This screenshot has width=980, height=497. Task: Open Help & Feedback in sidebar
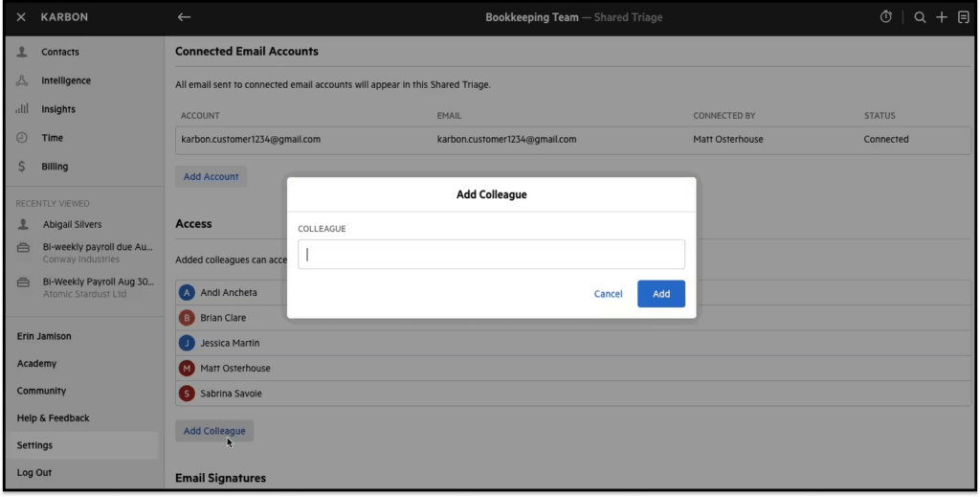53,418
